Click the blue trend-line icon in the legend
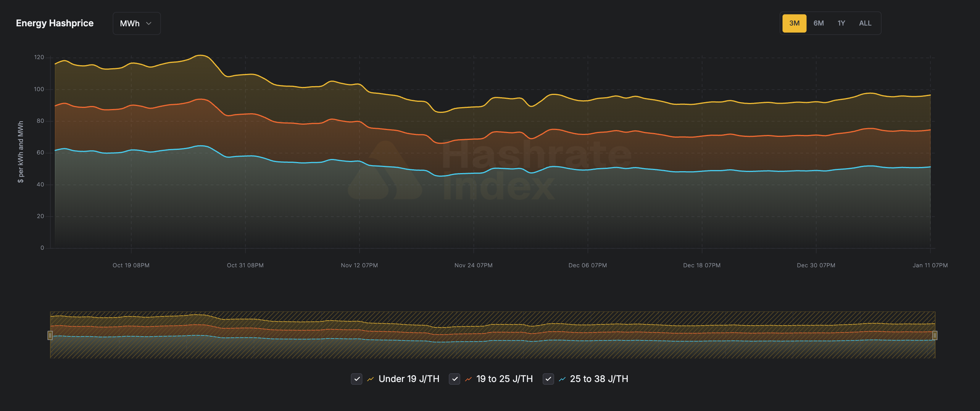The image size is (980, 411). click(562, 379)
